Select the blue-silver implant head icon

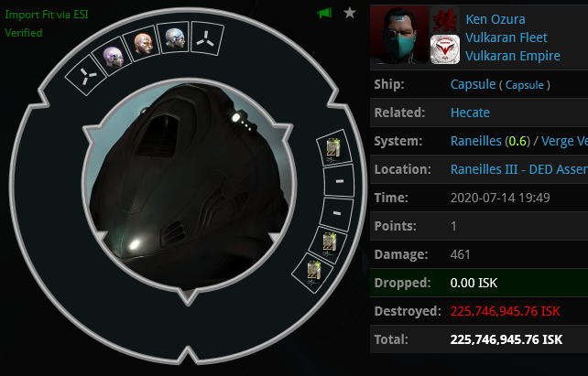click(175, 38)
